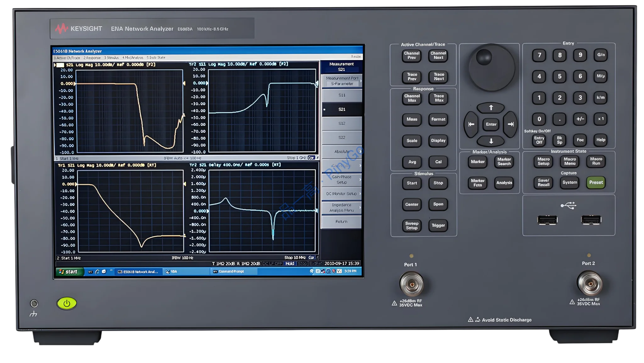Click the upper graph Cor indicator
Image resolution: width=644 pixels, height=363 pixels.
(311, 158)
